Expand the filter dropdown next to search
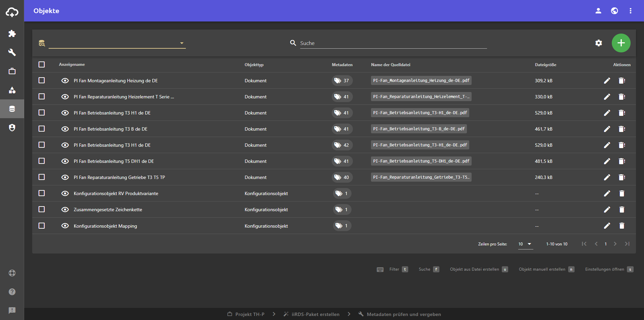Viewport: 644px width, 320px height. coord(181,43)
